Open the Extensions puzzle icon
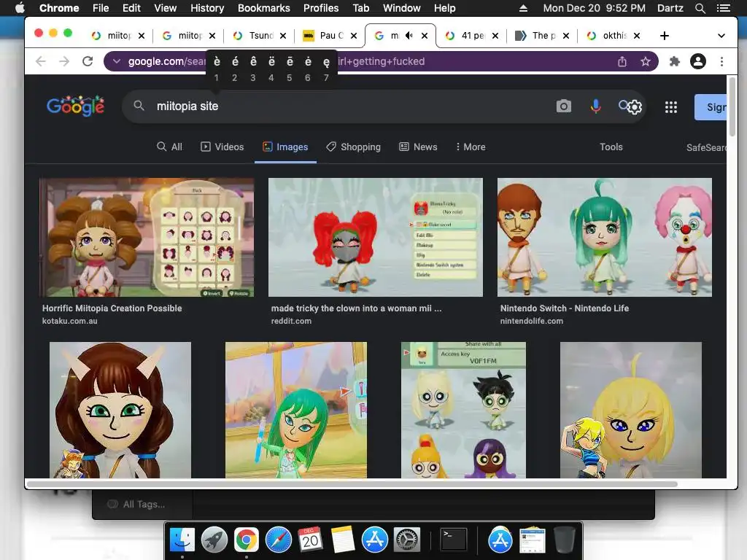This screenshot has width=747, height=560. tap(675, 61)
